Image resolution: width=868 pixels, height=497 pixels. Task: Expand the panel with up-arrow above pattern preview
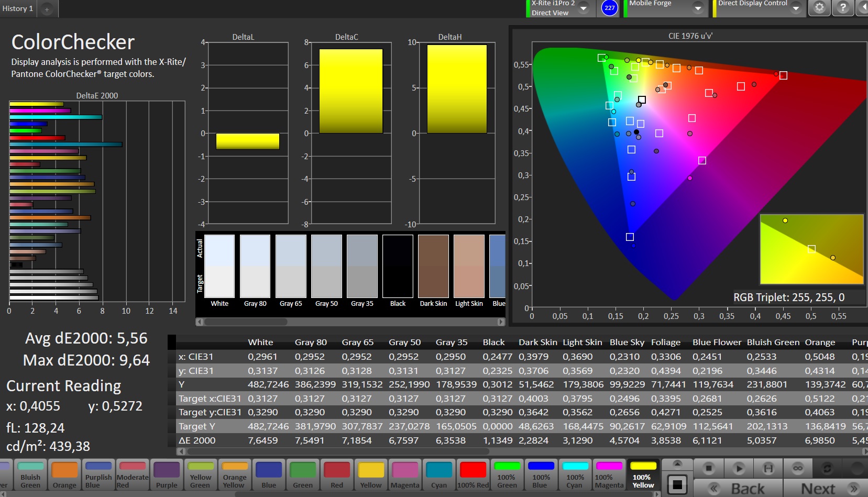[x=677, y=464]
